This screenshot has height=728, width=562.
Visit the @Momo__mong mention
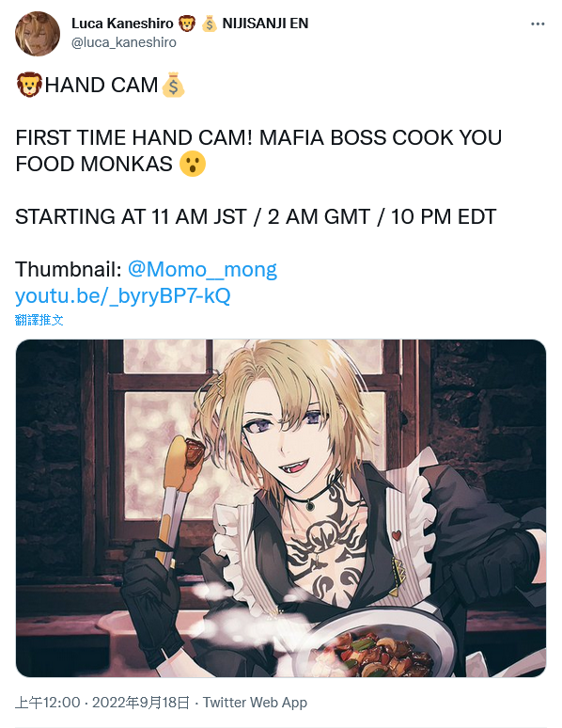tap(202, 269)
